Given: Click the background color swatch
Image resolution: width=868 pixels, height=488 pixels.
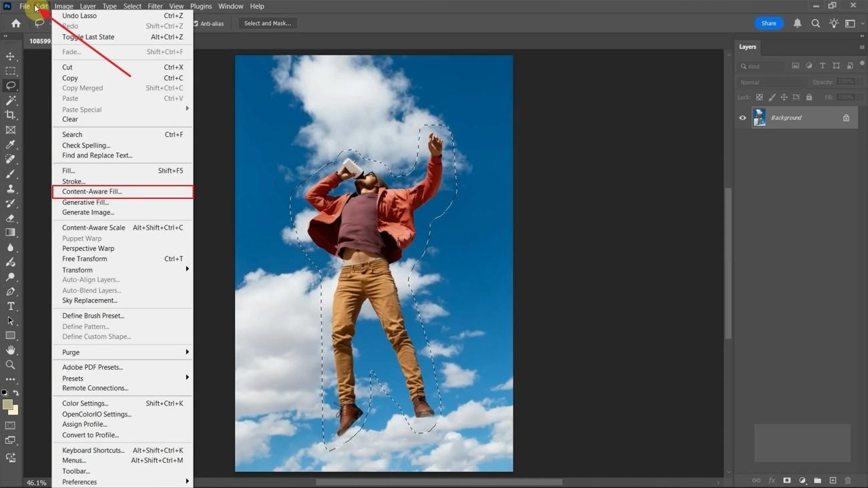Looking at the screenshot, I should (x=15, y=411).
